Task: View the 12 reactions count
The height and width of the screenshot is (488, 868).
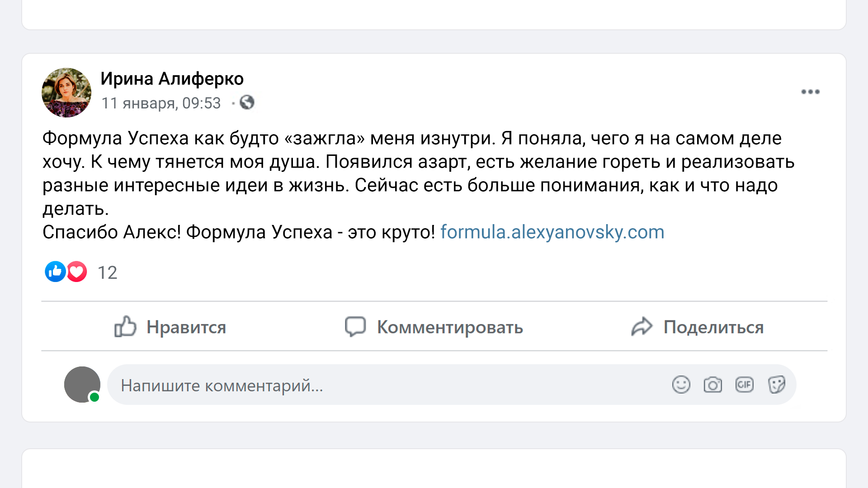Action: pyautogui.click(x=108, y=272)
